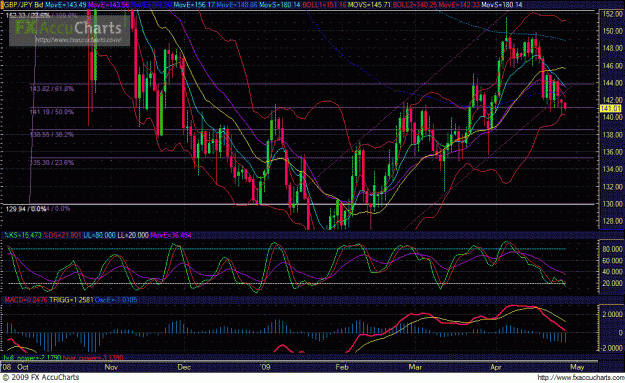Viewport: 625px width, 383px height.
Task: Click '2.0000' on the MACD axis
Action: click(x=612, y=315)
